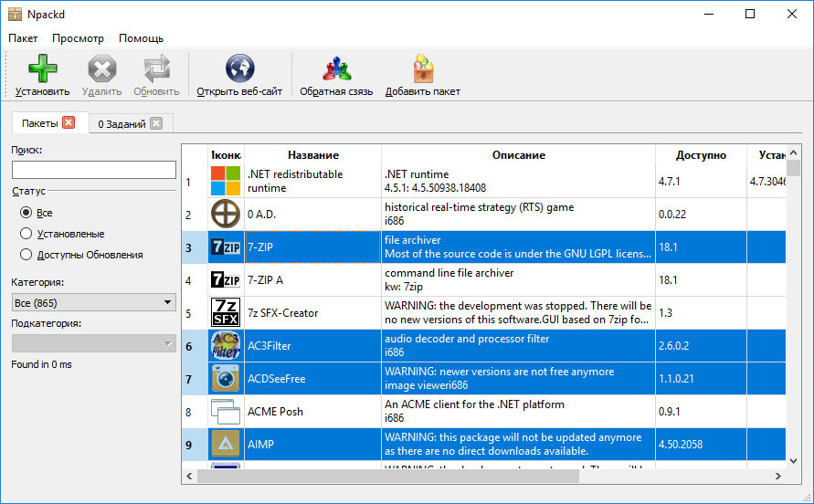Screen dimensions: 814x504
Task: Click the version 1.1.0.21 cell
Action: tap(701, 378)
